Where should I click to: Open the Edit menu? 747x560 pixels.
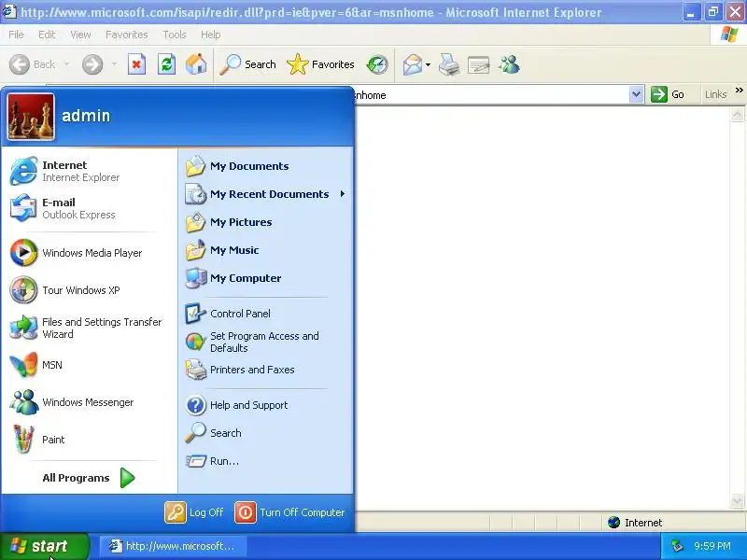[x=47, y=35]
